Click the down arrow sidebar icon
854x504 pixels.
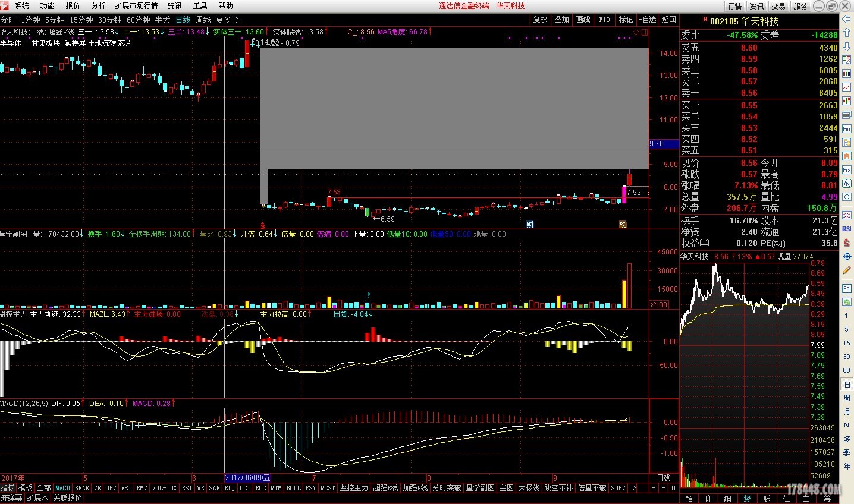coord(846,46)
